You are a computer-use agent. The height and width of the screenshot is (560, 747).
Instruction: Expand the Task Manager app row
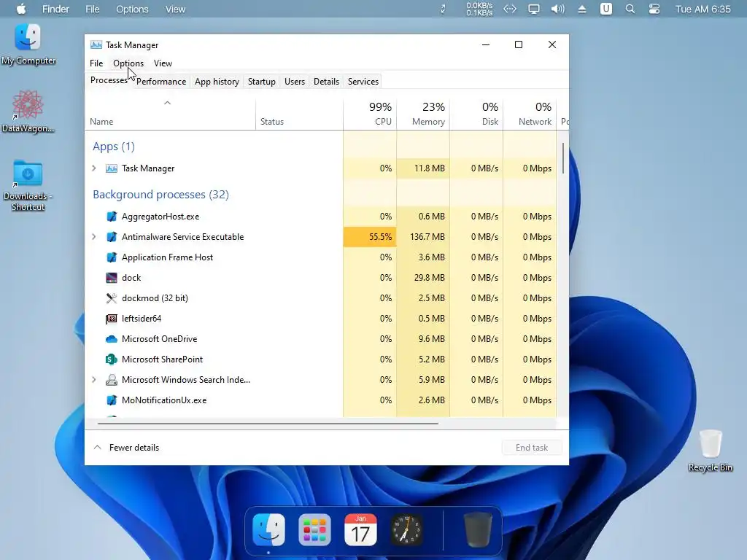tap(94, 168)
